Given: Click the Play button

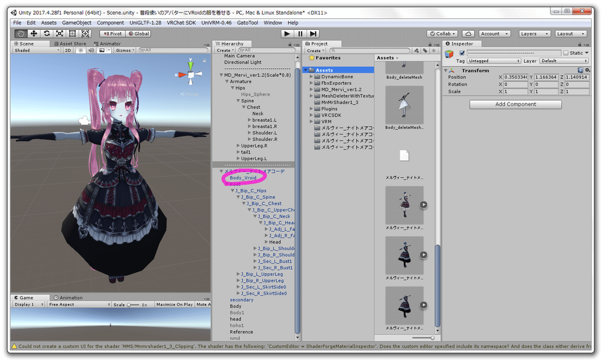Looking at the screenshot, I should [287, 33].
